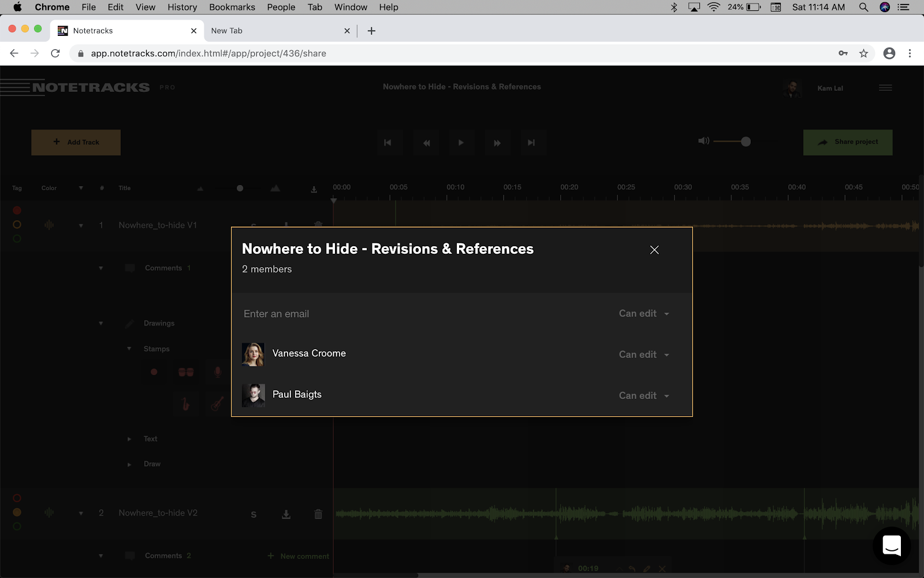This screenshot has height=578, width=924.
Task: Click the 00:20 timeline marker
Action: (569, 187)
